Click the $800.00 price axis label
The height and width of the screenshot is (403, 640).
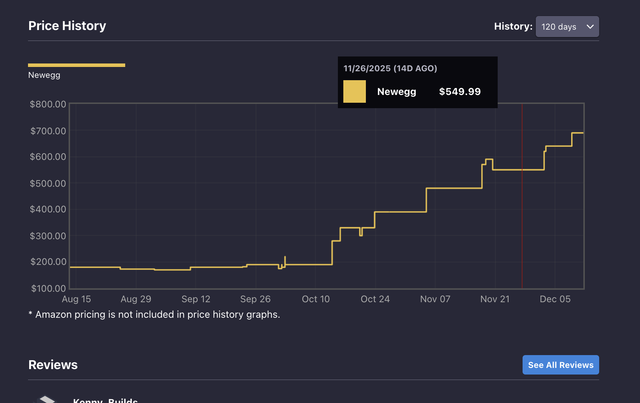(48, 105)
